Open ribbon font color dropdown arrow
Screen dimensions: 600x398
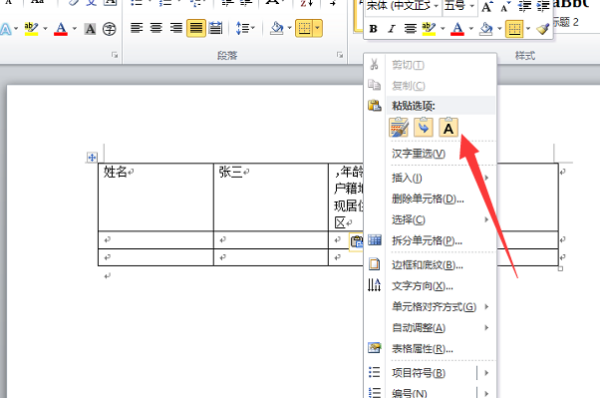(x=74, y=29)
